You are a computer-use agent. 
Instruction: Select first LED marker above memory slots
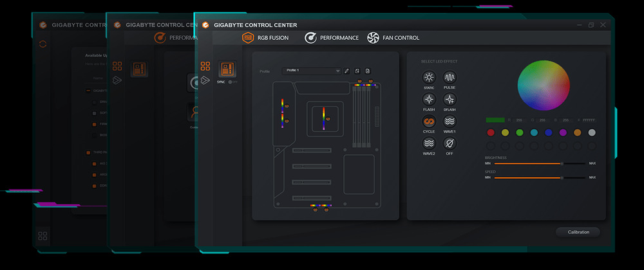[x=360, y=81]
